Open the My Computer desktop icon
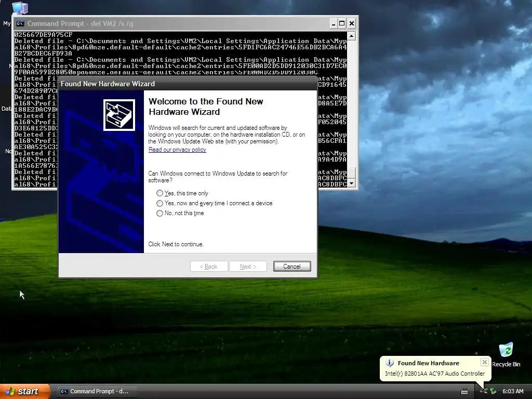Image resolution: width=532 pixels, height=399 pixels. 19,8
